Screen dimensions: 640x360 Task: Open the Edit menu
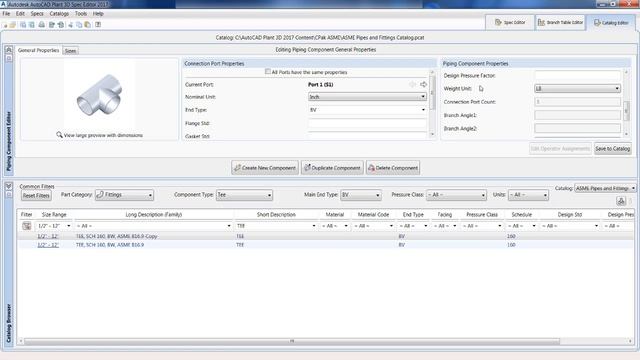[20, 13]
